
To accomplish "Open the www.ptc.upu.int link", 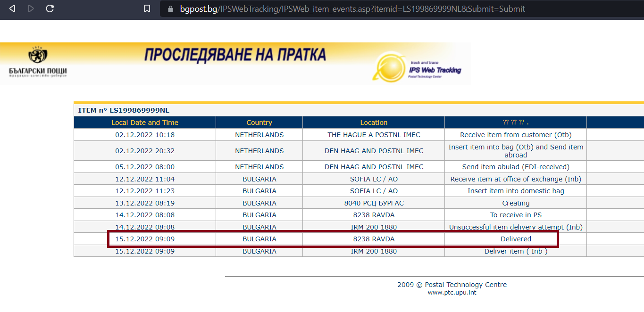I will point(452,292).
